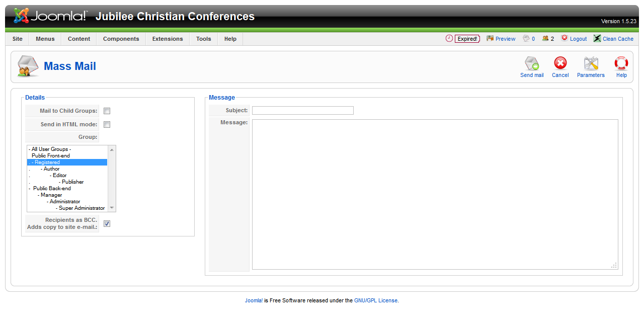Select the Registered group
Viewport: 644px width, 326px height.
(67, 162)
